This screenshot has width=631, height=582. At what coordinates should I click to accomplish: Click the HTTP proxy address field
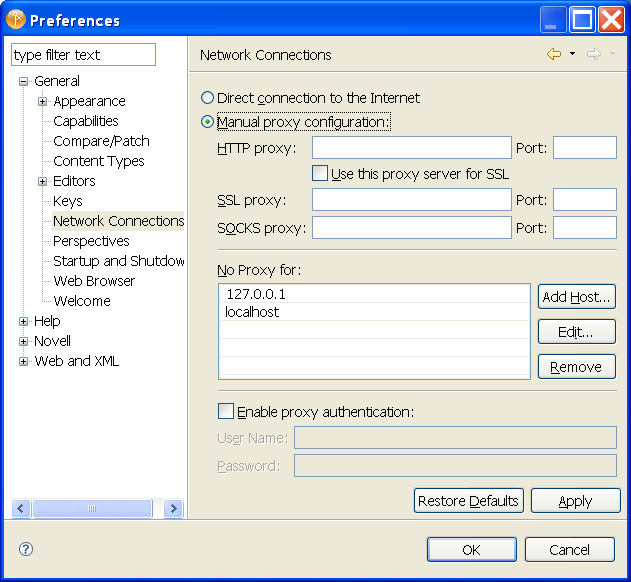[x=411, y=148]
